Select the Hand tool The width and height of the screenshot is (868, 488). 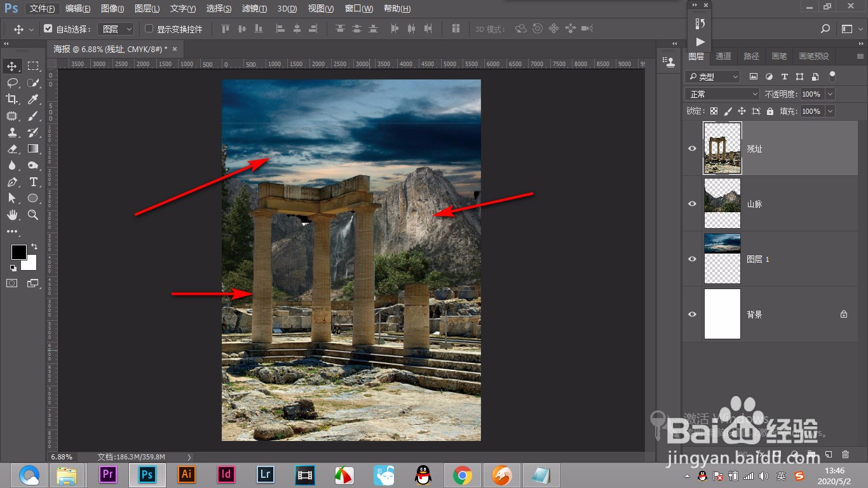(12, 215)
